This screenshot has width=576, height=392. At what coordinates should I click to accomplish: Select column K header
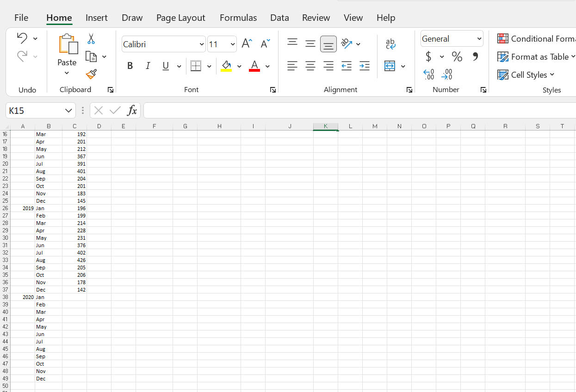(326, 126)
